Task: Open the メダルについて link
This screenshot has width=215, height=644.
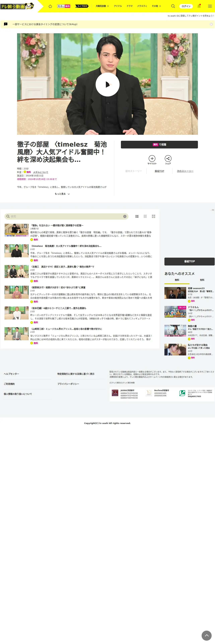Action: pos(41,172)
